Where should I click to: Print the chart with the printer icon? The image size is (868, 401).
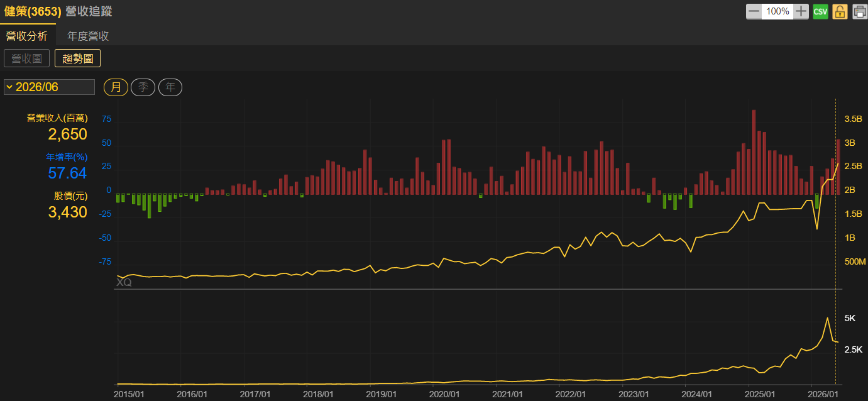pos(859,11)
